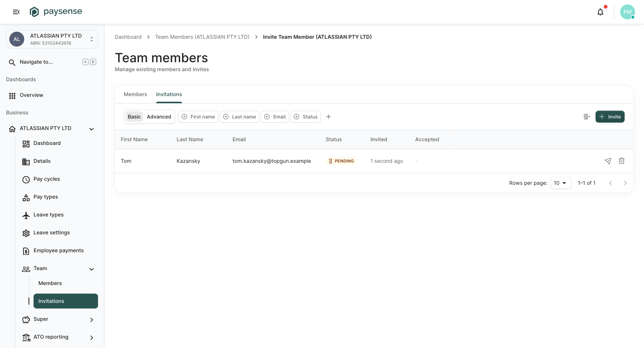Click the search magnifier icon
644x348 pixels.
click(12, 62)
